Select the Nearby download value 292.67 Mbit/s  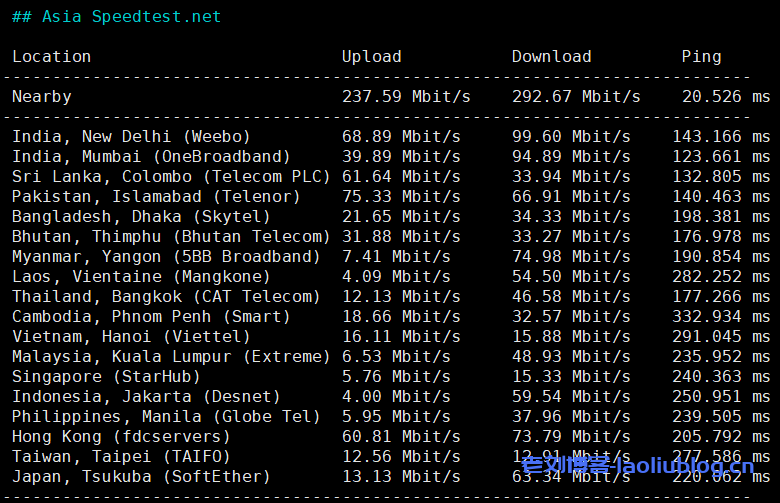click(x=576, y=97)
